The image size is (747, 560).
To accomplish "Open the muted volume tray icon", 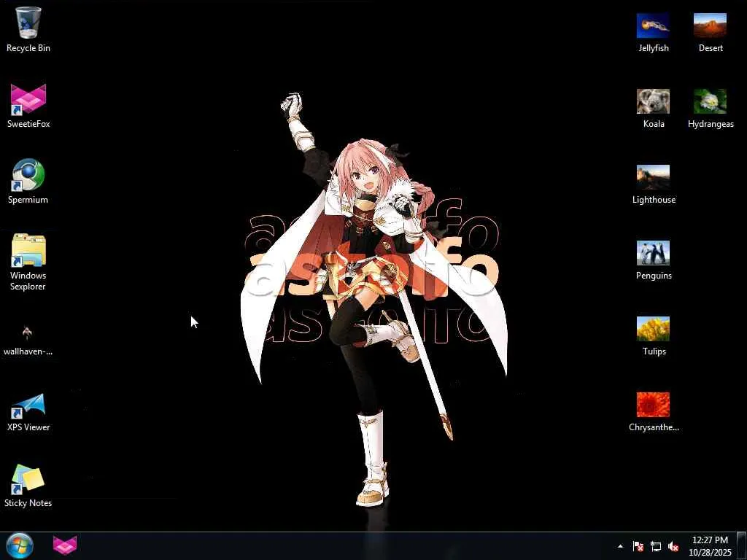I will (673, 546).
